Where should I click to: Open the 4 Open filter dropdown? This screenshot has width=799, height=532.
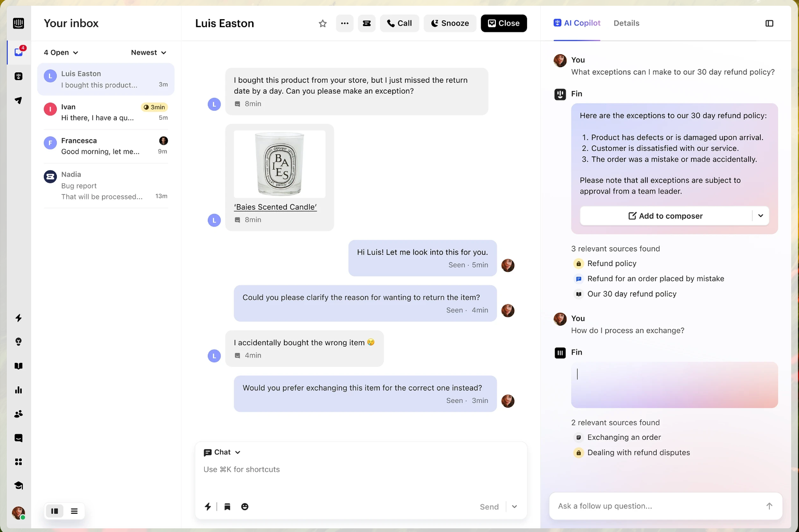tap(60, 52)
